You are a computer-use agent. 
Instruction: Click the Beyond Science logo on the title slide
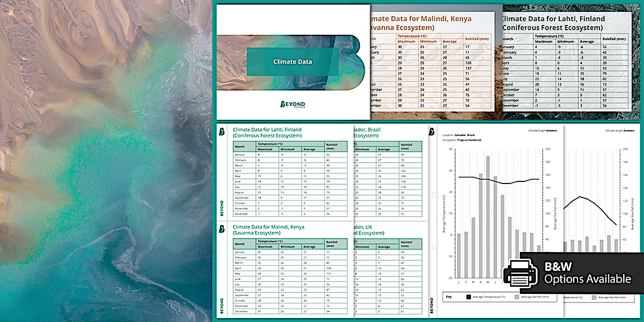tap(293, 104)
